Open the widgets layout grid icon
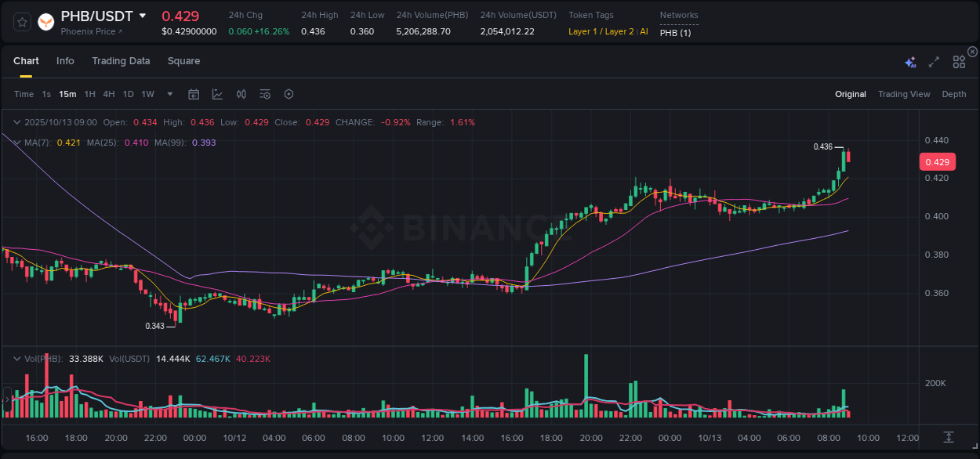Viewport: 980px width, 459px height. coord(960,61)
